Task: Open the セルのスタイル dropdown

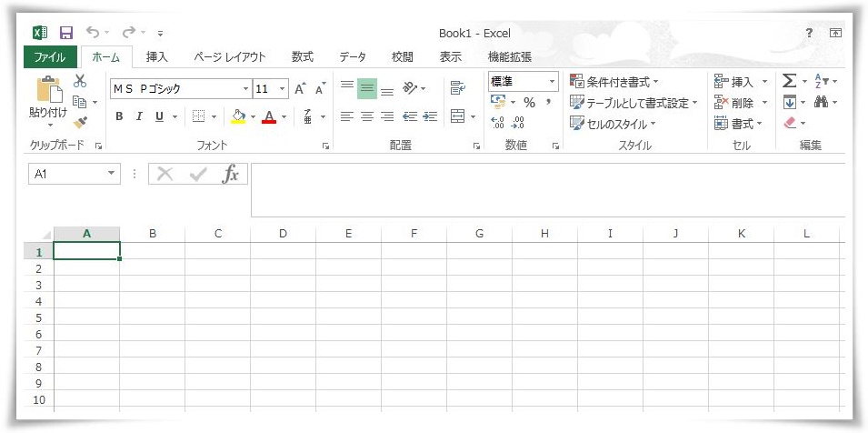Action: pos(613,123)
